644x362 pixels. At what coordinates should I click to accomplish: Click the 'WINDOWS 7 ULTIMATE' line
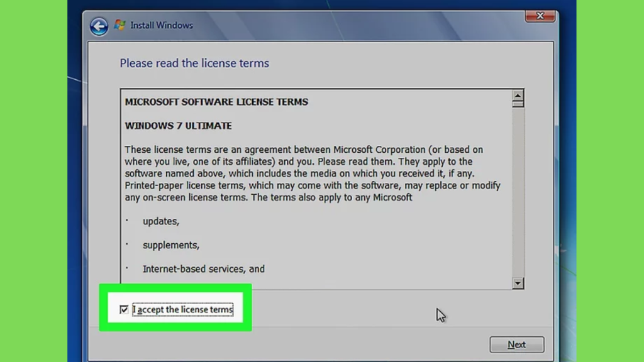[178, 126]
